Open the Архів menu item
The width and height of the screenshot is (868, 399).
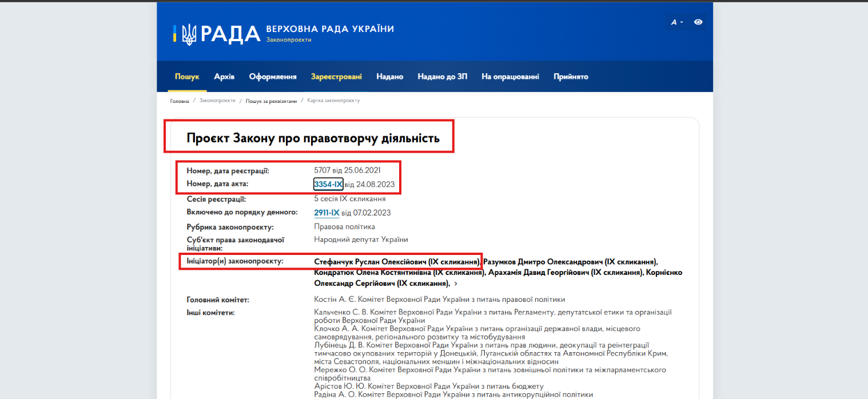coord(224,77)
